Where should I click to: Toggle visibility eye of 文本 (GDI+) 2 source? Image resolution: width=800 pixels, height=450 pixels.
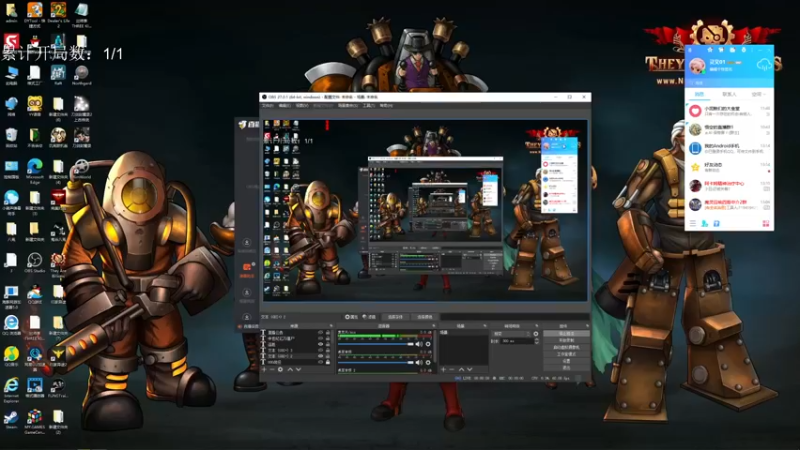click(x=320, y=356)
